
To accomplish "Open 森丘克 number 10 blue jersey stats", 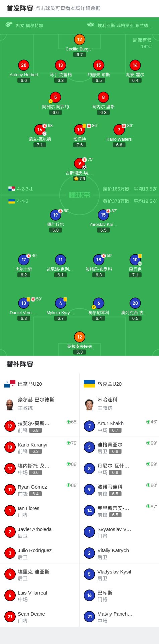I will click(135, 260).
